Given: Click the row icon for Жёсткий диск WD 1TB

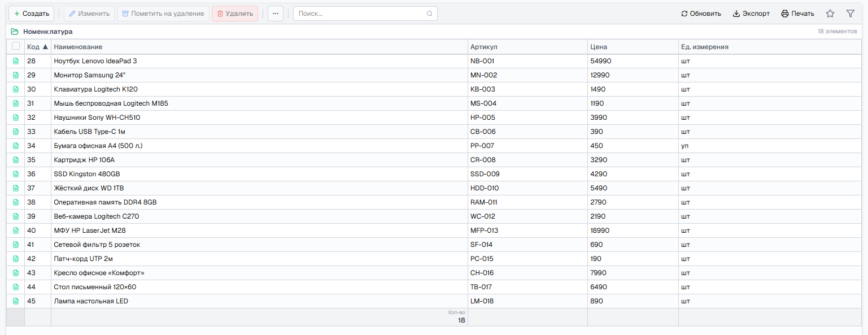Looking at the screenshot, I should 16,188.
